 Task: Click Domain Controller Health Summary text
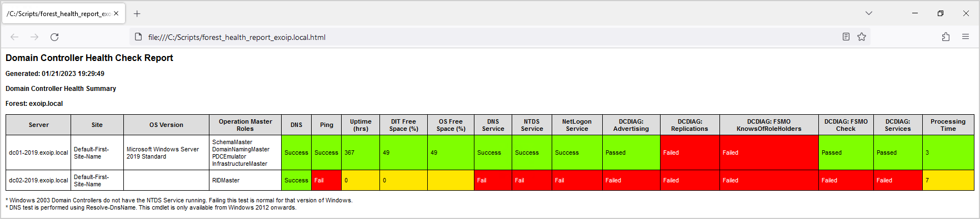point(61,89)
